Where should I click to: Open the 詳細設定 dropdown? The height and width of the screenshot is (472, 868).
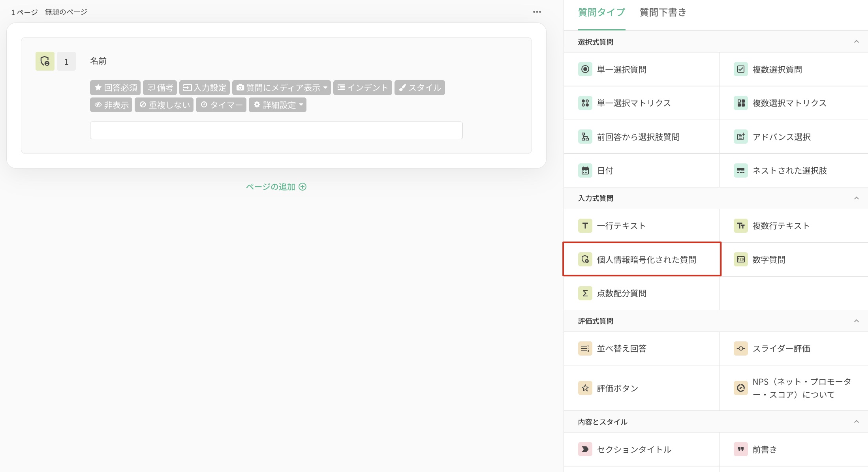(x=278, y=105)
